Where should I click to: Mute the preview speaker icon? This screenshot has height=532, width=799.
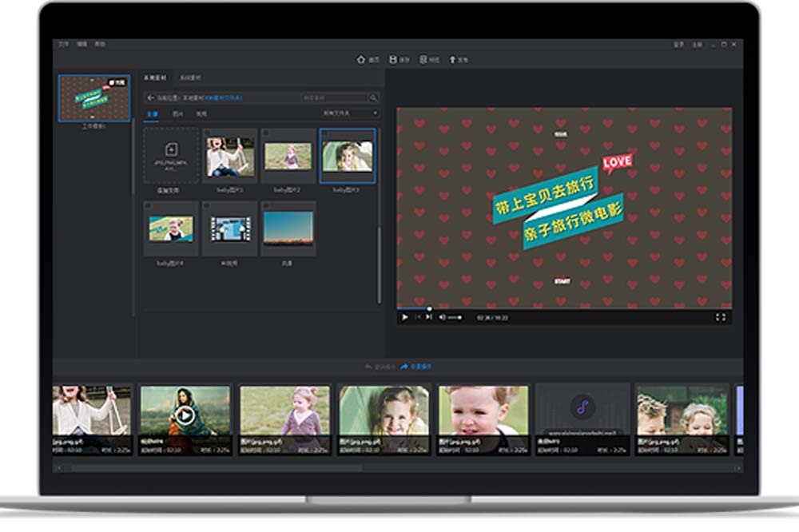[x=442, y=317]
